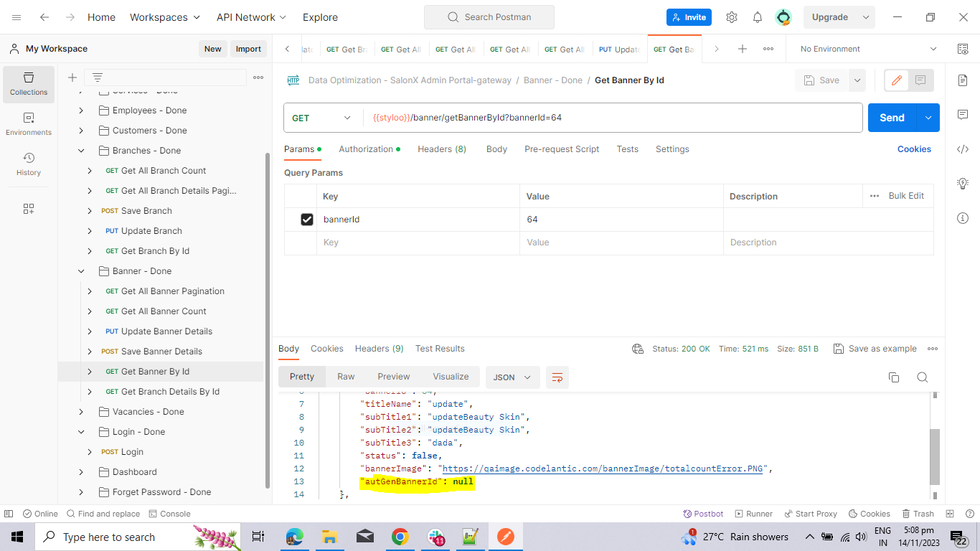The image size is (980, 551).
Task: Open Collections sidebar panel
Action: click(29, 84)
